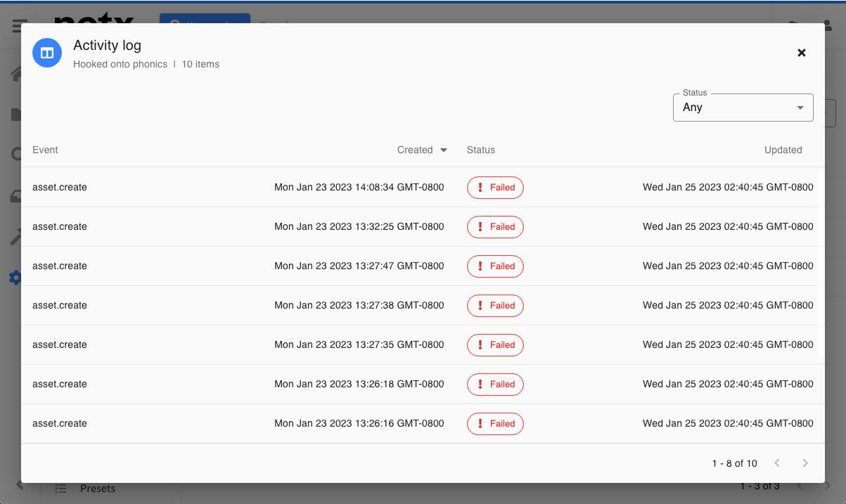Click the created time Mon Jan 23 2023 13:27:35
Image resolution: width=846 pixels, height=504 pixels.
click(359, 345)
